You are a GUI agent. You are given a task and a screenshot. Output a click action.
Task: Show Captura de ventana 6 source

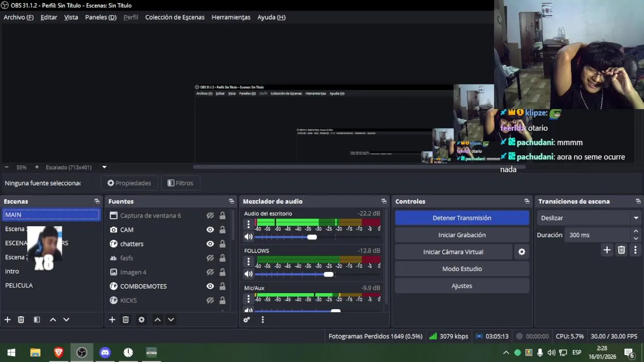click(x=210, y=216)
